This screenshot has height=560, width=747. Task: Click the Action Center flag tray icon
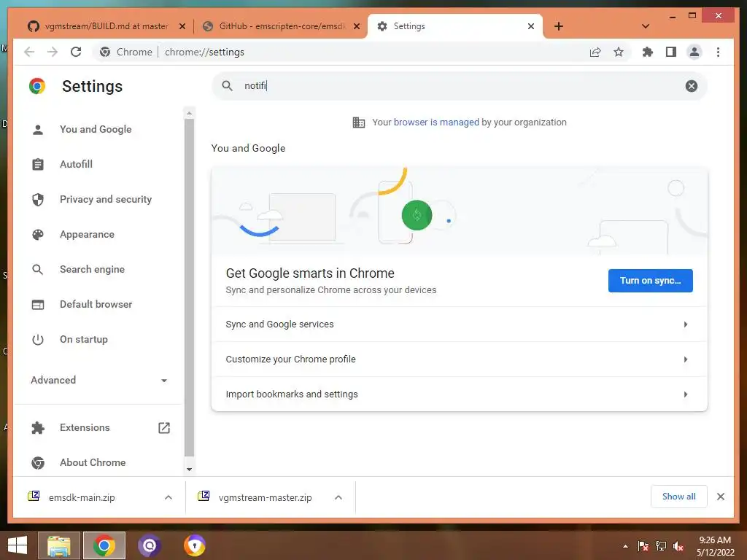click(x=643, y=546)
